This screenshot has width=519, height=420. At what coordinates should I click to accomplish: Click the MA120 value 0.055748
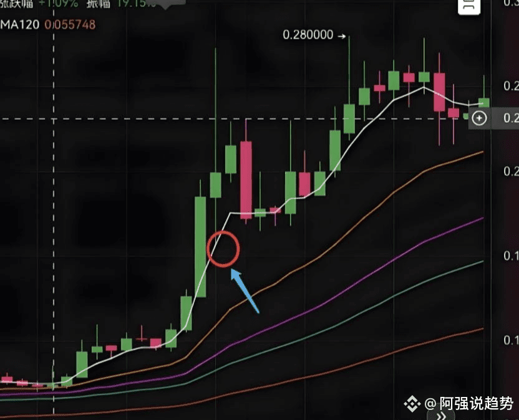[70, 25]
